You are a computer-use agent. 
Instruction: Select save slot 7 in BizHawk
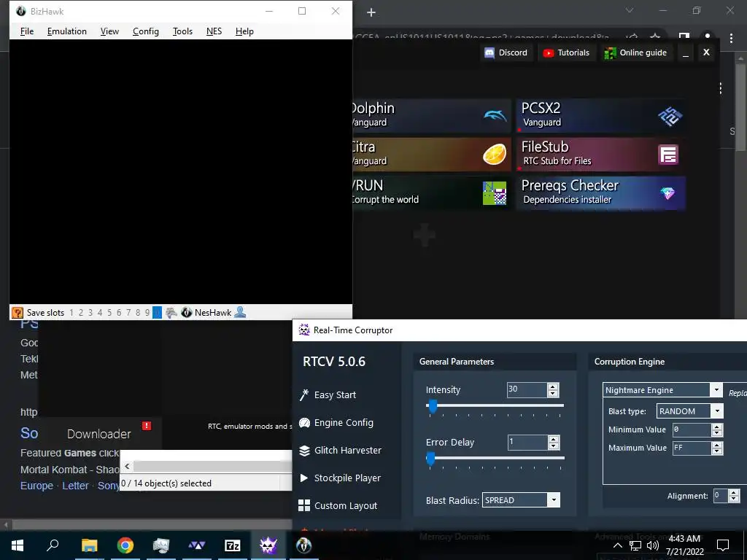(x=128, y=312)
